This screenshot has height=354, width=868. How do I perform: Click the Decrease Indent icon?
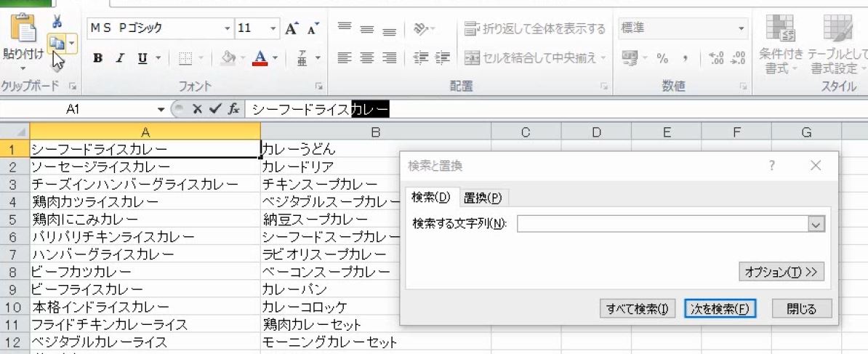422,57
